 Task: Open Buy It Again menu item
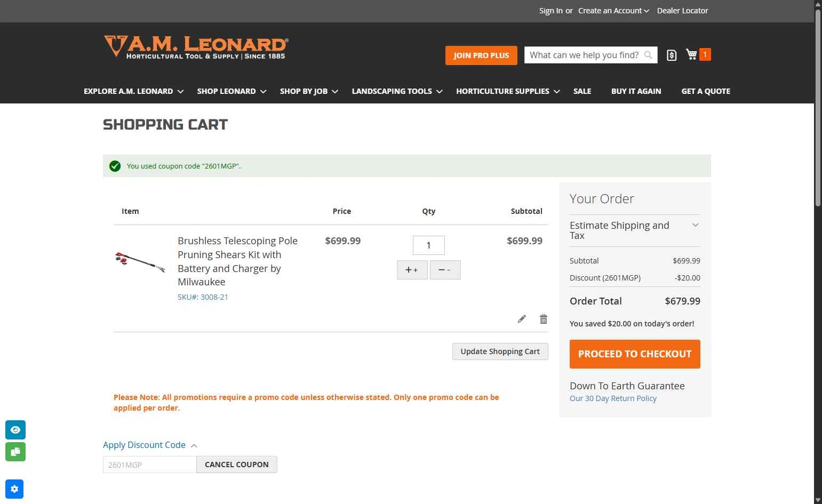coord(636,91)
